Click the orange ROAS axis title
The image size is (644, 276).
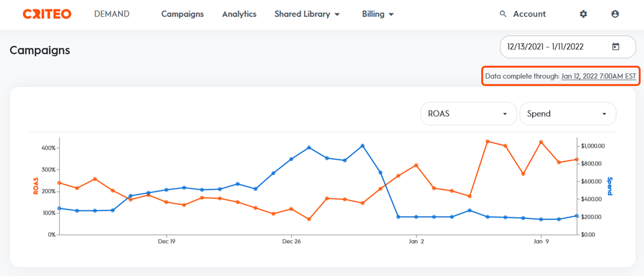coord(36,187)
